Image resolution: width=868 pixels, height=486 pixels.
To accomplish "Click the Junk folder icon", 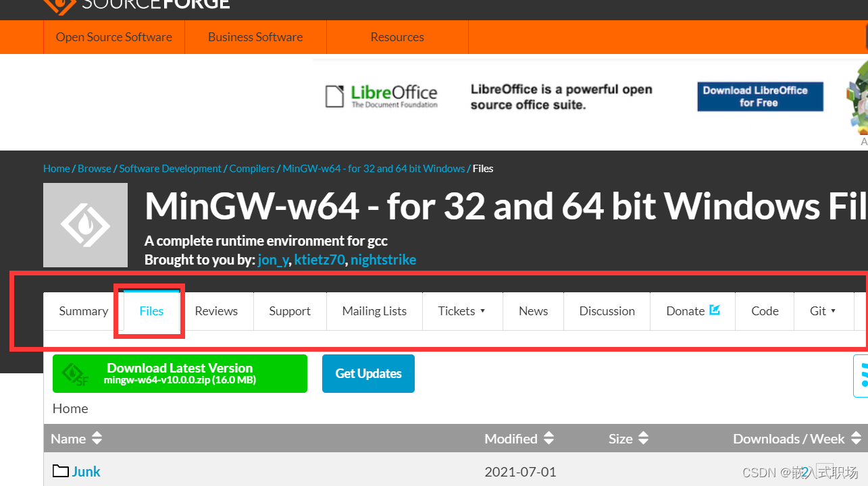I will click(59, 470).
